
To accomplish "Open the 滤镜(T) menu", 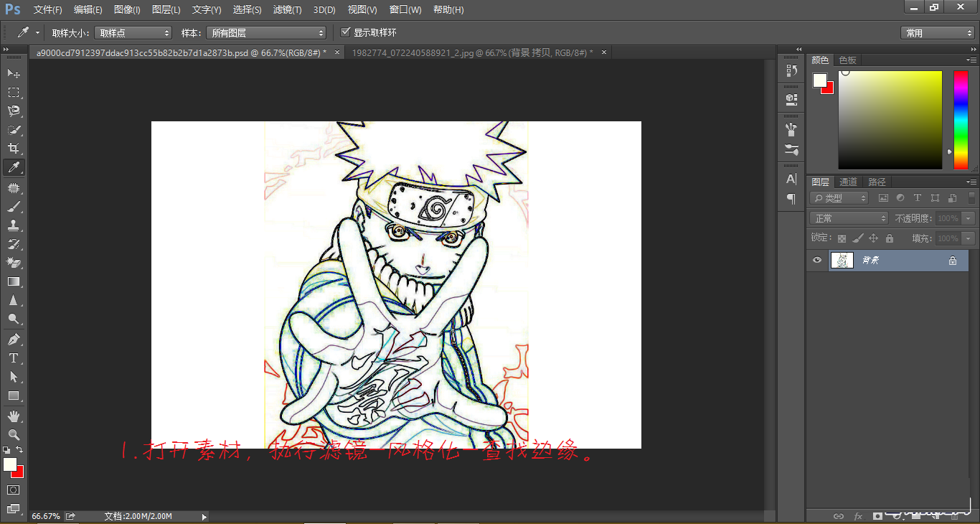I will [x=288, y=9].
